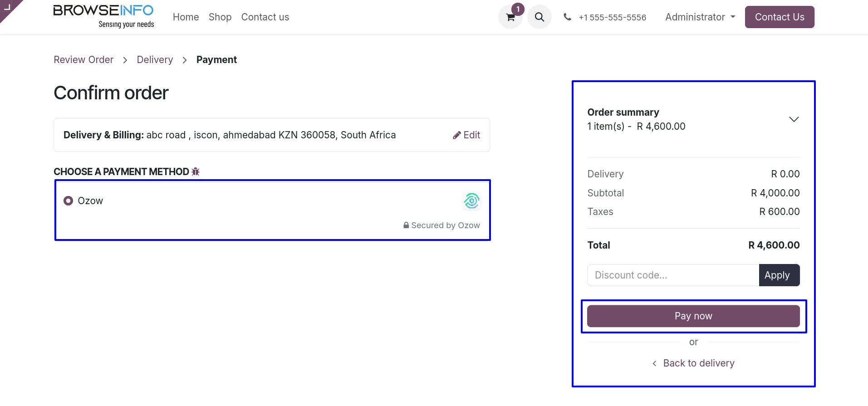The image size is (868, 406).
Task: Click the top-left corner ribbon icon
Action: click(8, 7)
